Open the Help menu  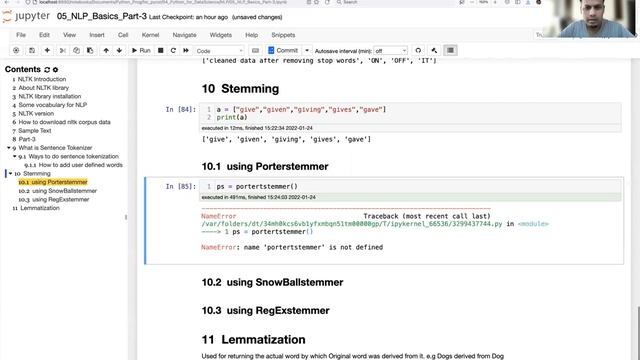(251, 35)
